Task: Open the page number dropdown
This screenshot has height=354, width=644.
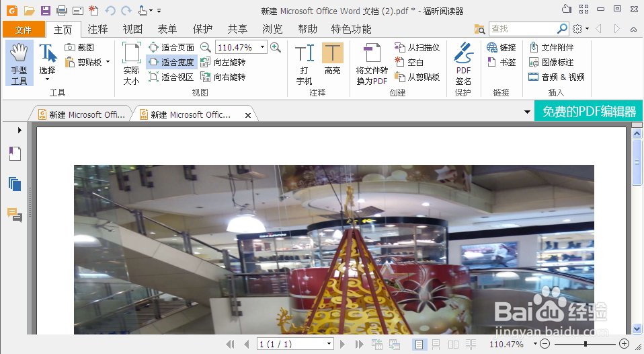Action: coord(329,344)
